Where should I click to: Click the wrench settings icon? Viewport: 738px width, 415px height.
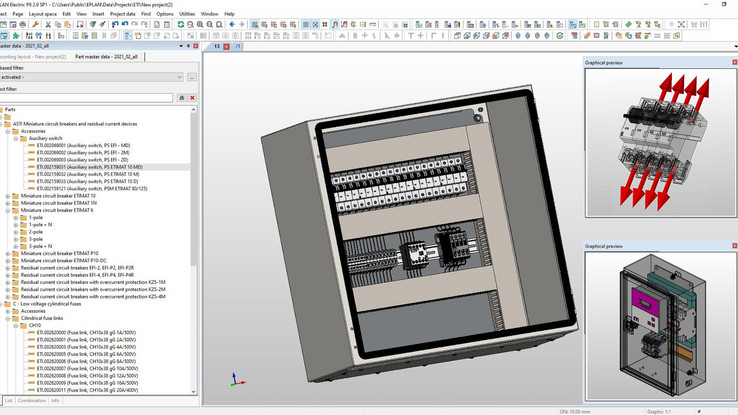point(35,24)
